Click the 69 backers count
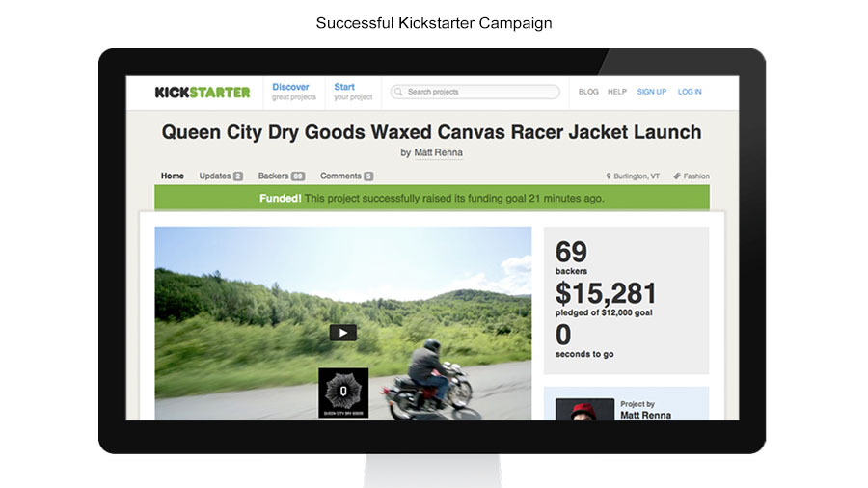Viewport: 868px width, 488px height. [x=571, y=258]
